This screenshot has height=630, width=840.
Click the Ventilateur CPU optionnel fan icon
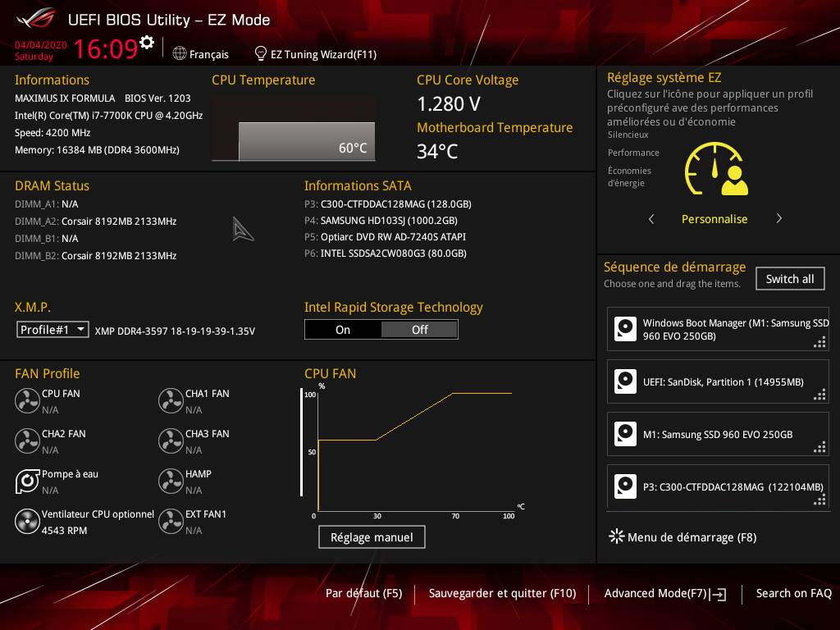pos(27,521)
